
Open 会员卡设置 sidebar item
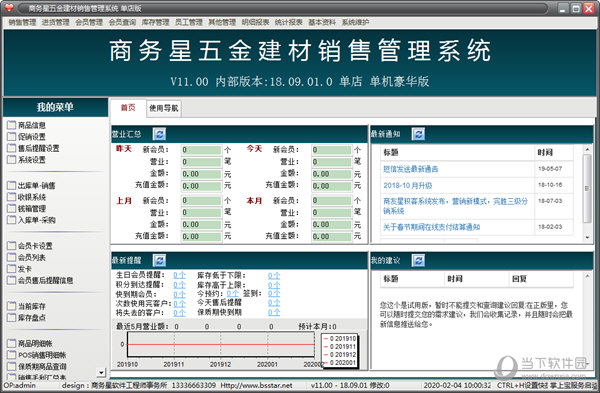click(x=30, y=246)
